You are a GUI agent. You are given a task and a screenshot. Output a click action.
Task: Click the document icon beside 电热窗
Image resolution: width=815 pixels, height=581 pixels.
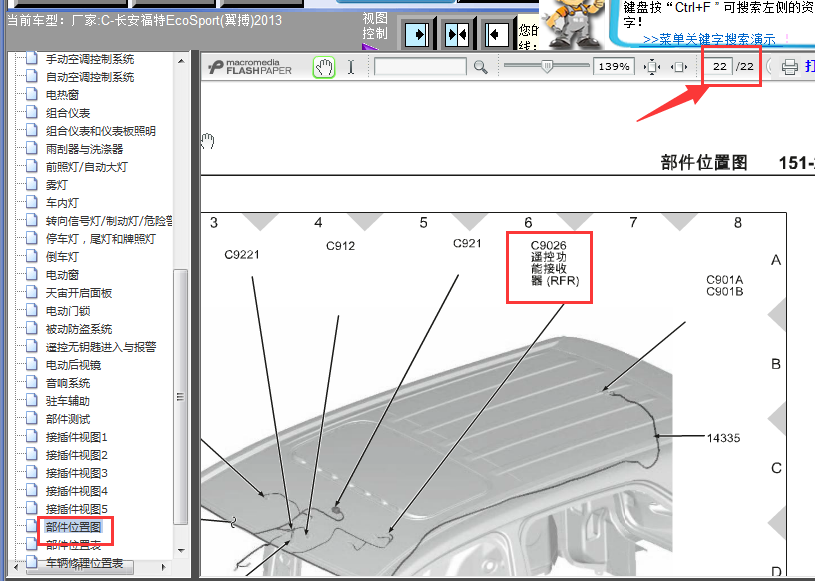(32, 94)
